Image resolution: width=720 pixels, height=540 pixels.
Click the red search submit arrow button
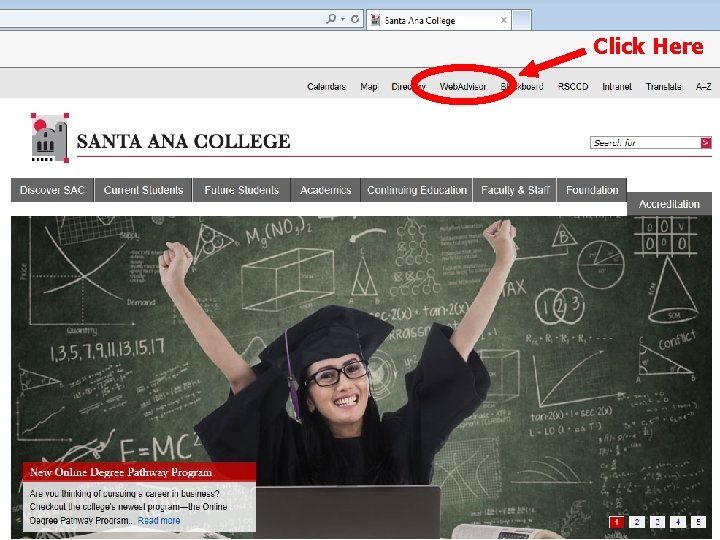tap(706, 143)
